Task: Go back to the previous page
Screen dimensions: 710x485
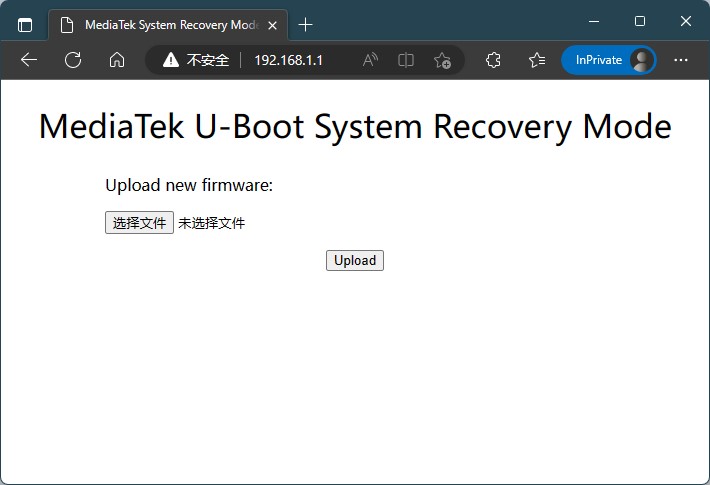Action: (29, 60)
